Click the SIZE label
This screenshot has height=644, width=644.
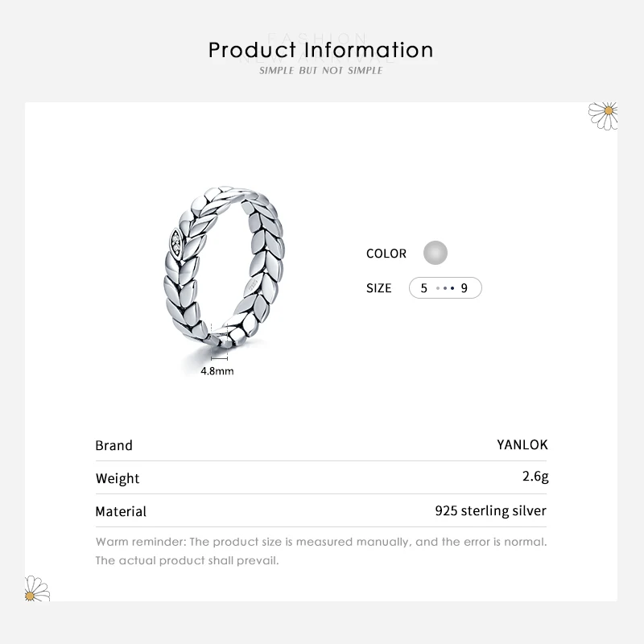point(379,288)
